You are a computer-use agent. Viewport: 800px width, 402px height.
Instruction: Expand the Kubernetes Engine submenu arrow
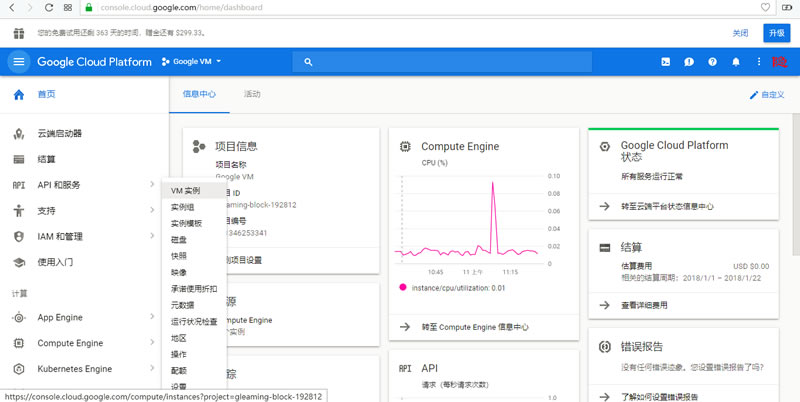[152, 368]
